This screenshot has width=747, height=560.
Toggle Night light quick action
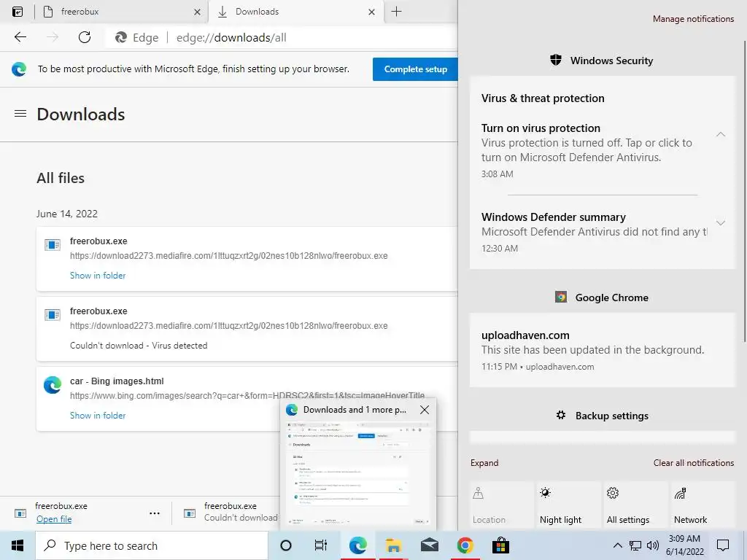[569, 505]
